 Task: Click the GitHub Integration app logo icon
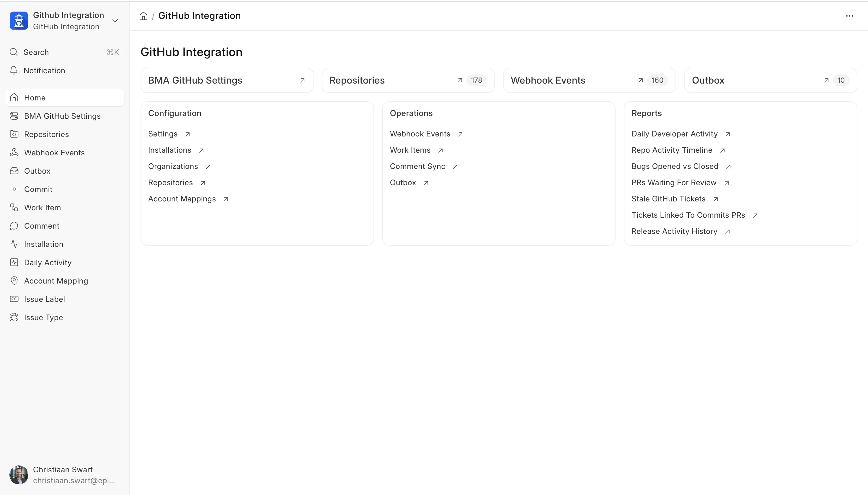coord(19,21)
